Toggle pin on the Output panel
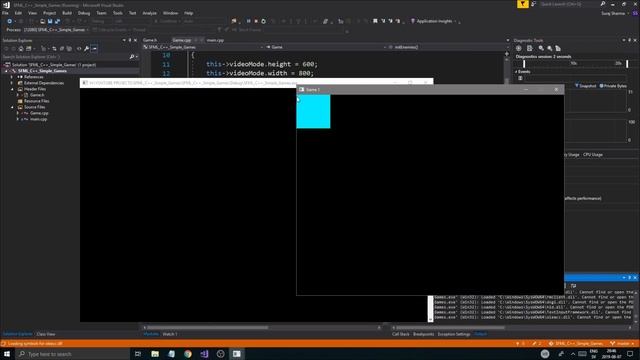Image resolution: width=640 pixels, height=360 pixels. click(629, 278)
